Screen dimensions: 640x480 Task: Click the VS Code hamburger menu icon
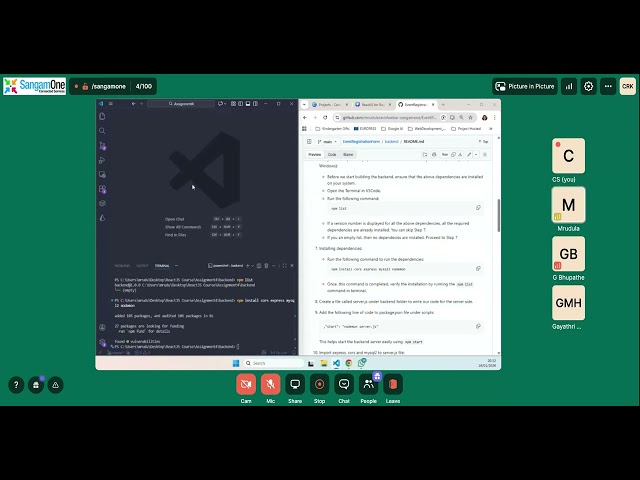coord(111,104)
